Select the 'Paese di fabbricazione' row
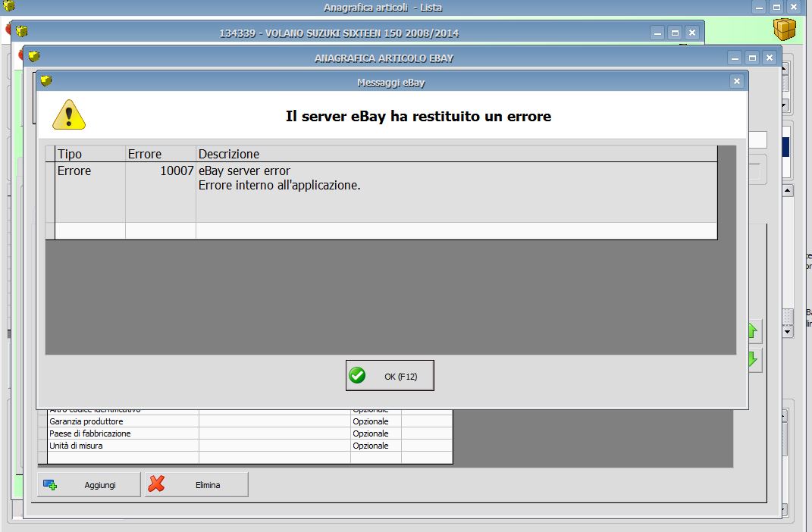The width and height of the screenshot is (812, 532). point(245,433)
